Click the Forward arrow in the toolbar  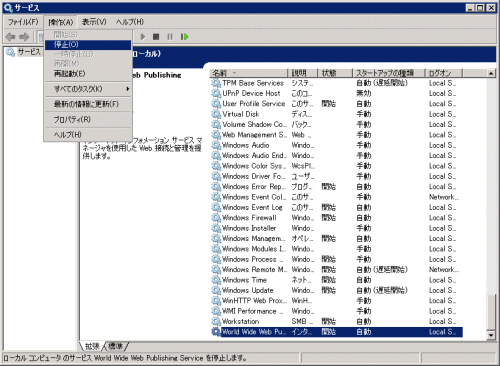(x=24, y=37)
